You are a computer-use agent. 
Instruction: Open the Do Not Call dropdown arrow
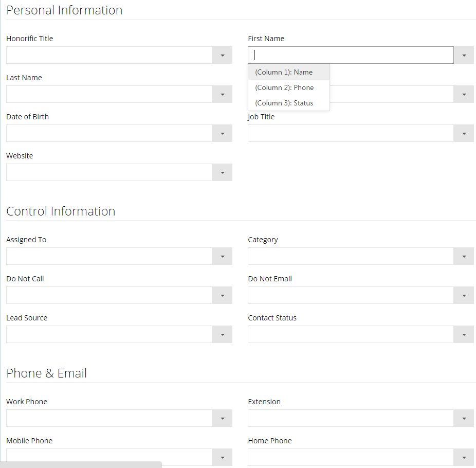(x=222, y=296)
